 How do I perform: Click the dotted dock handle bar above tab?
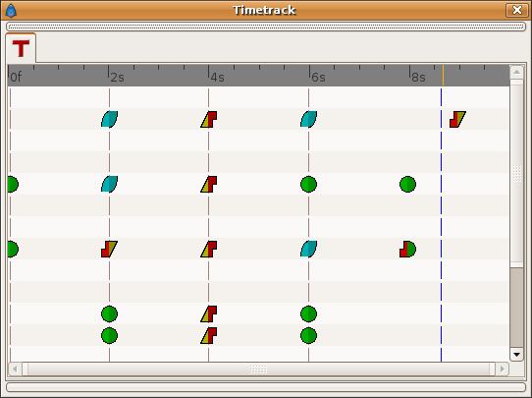pos(266,27)
